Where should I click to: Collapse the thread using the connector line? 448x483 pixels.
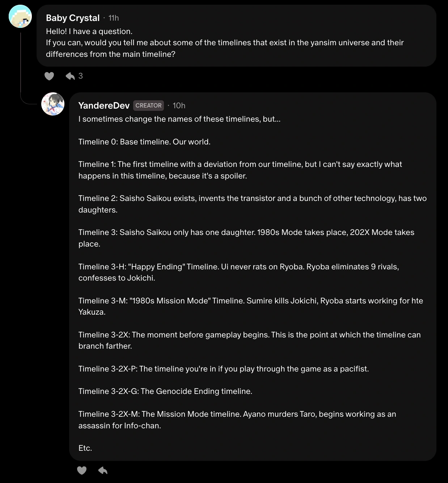click(21, 65)
